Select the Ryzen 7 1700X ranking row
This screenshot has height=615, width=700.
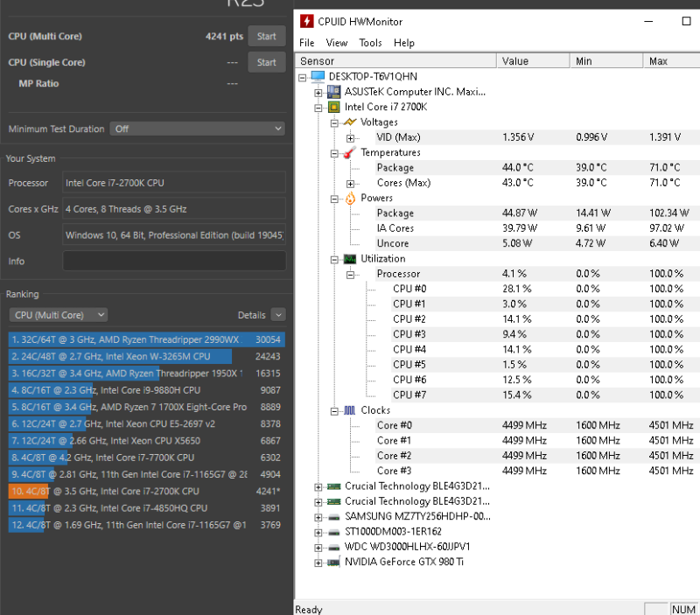pos(146,407)
